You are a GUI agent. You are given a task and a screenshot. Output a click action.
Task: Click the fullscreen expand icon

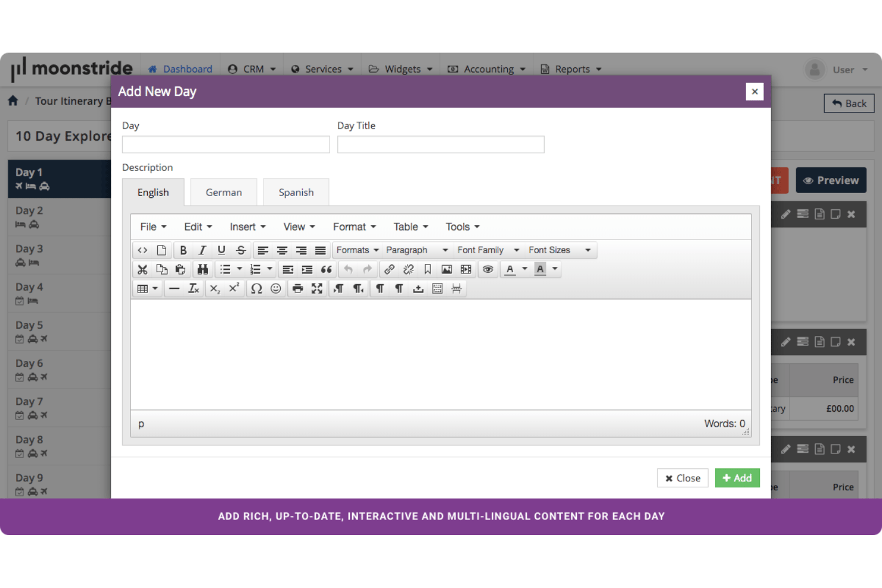coord(316,288)
